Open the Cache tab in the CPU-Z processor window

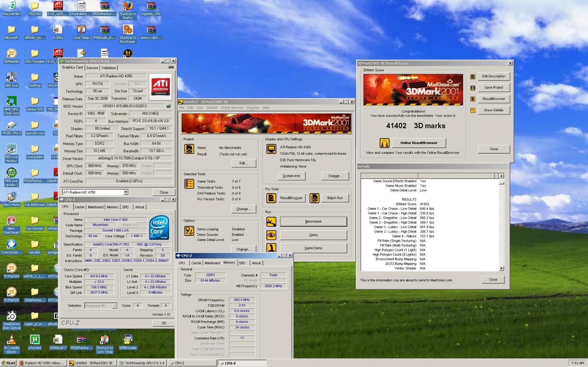(x=80, y=207)
